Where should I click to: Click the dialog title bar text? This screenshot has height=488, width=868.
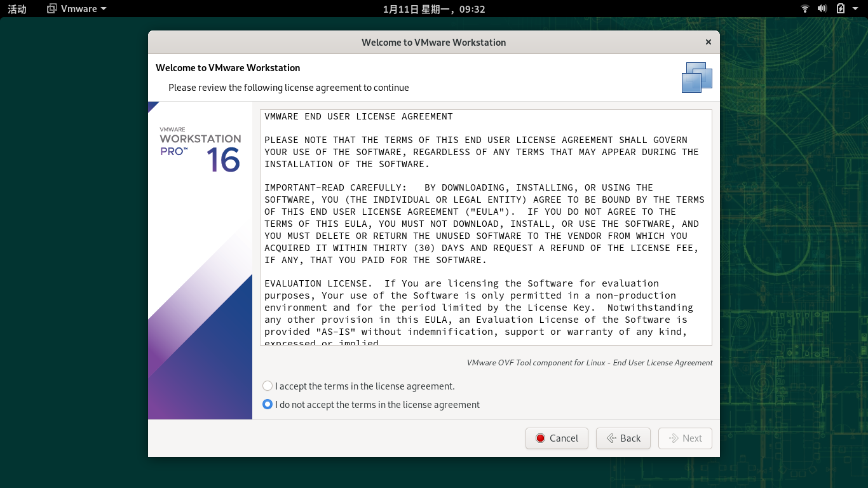(x=434, y=43)
